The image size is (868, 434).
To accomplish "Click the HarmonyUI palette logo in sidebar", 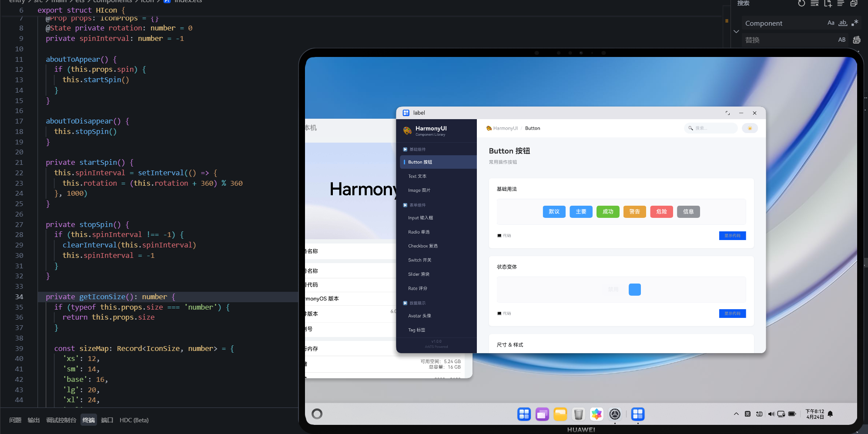I will [407, 130].
